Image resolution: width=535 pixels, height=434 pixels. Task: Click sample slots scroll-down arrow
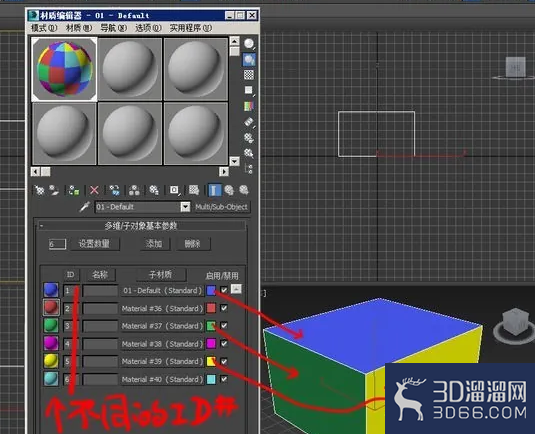click(234, 161)
